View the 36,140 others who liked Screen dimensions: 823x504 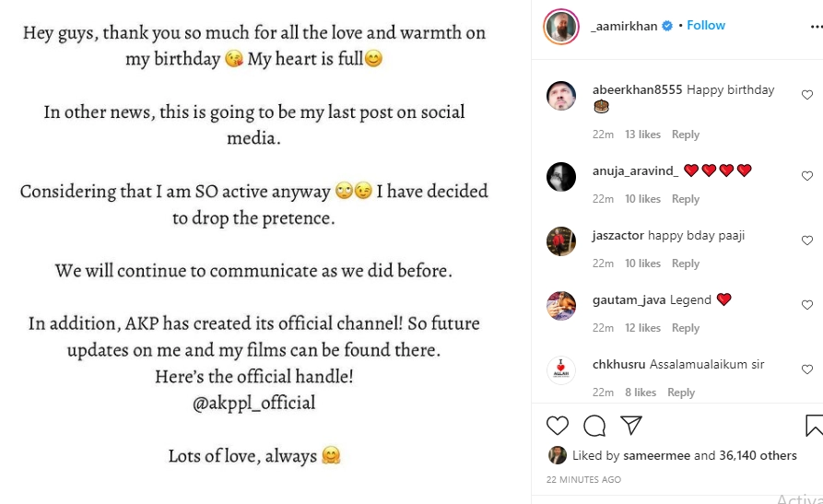[758, 455]
